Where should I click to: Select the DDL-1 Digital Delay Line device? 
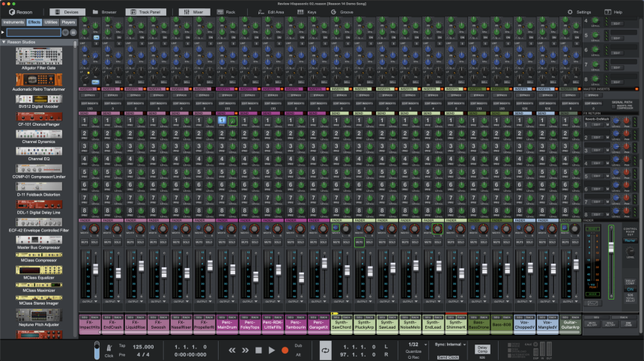tap(39, 207)
